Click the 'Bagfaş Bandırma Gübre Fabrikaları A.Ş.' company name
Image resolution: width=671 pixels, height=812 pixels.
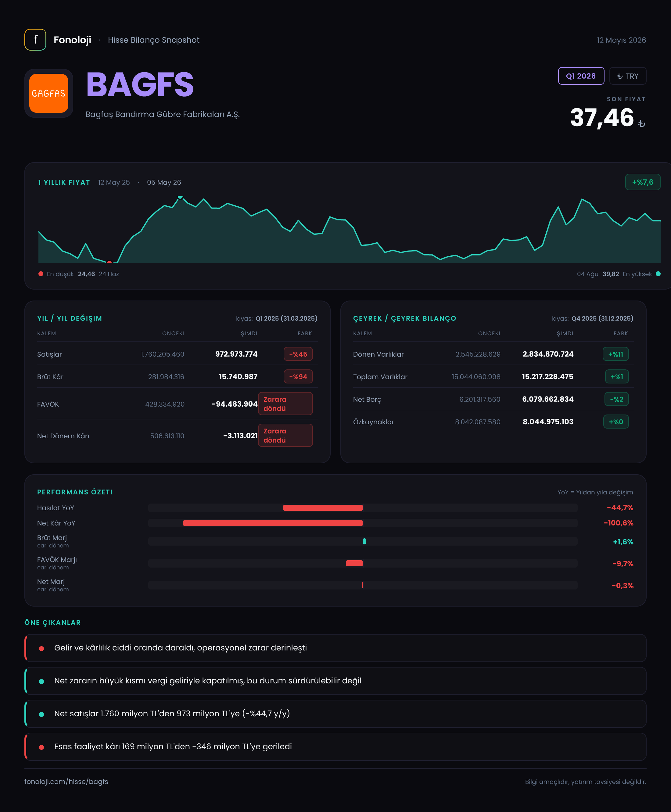pyautogui.click(x=162, y=114)
